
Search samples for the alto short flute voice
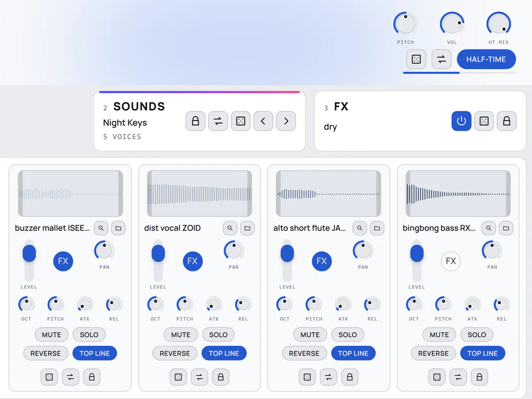click(360, 228)
